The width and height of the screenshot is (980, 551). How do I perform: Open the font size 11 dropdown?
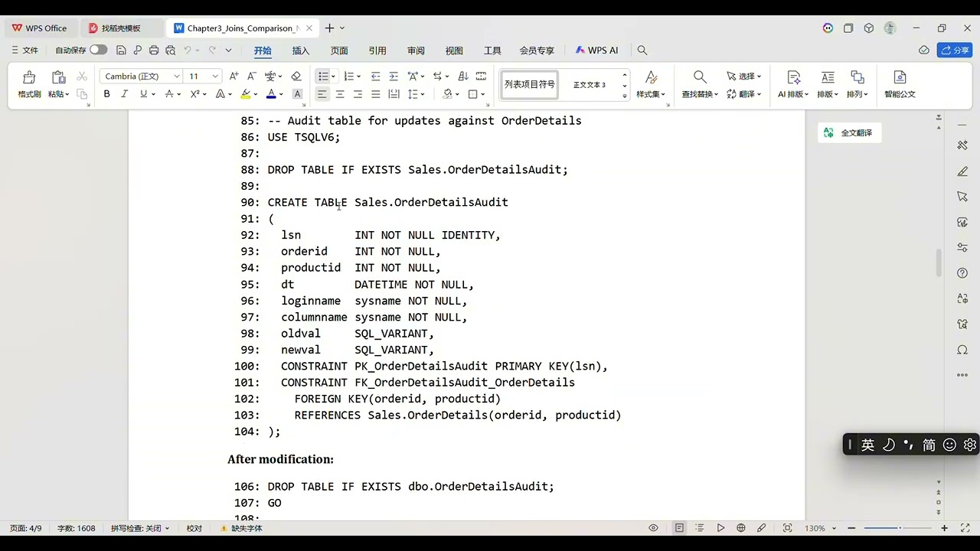tap(215, 77)
